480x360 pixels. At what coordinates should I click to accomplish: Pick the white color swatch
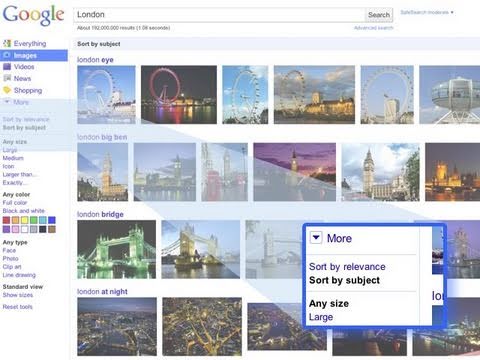coord(24,229)
